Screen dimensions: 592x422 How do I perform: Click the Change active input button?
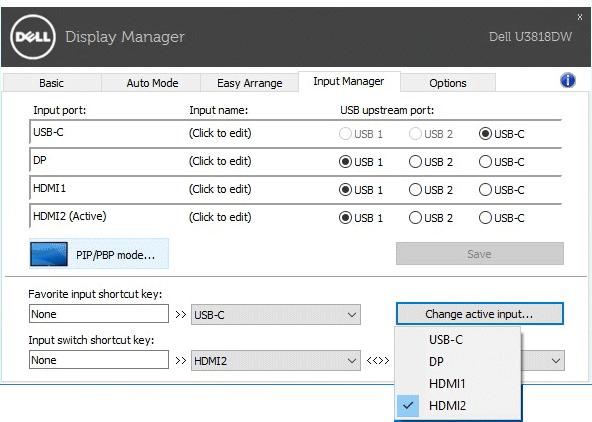pos(479,314)
